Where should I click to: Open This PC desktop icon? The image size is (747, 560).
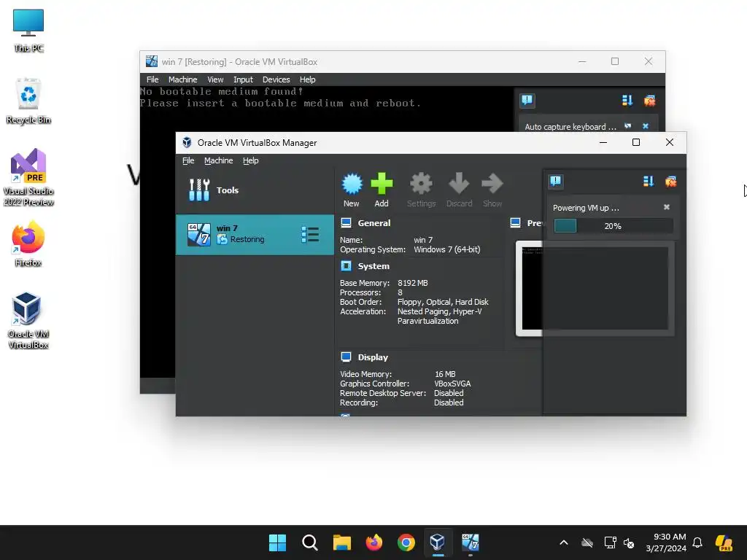pos(28,30)
